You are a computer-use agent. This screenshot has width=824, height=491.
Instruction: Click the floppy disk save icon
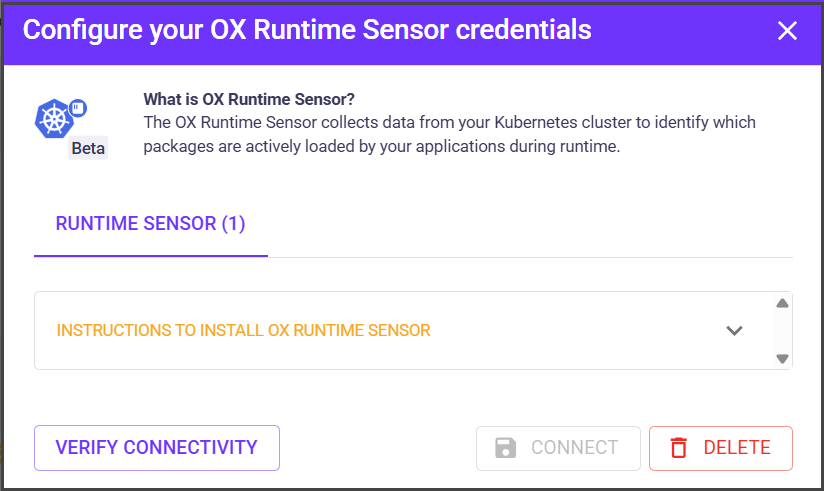click(x=506, y=448)
